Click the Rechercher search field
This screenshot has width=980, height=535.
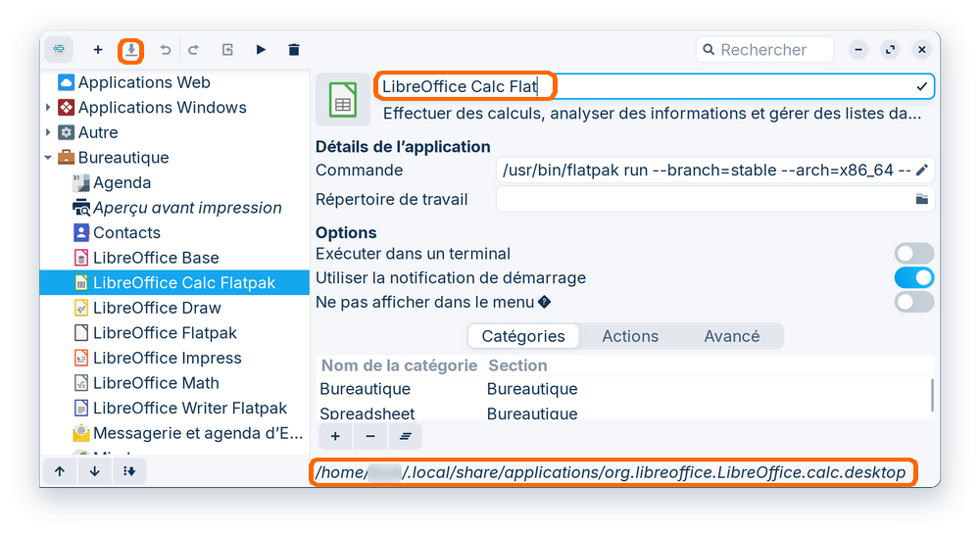[764, 50]
